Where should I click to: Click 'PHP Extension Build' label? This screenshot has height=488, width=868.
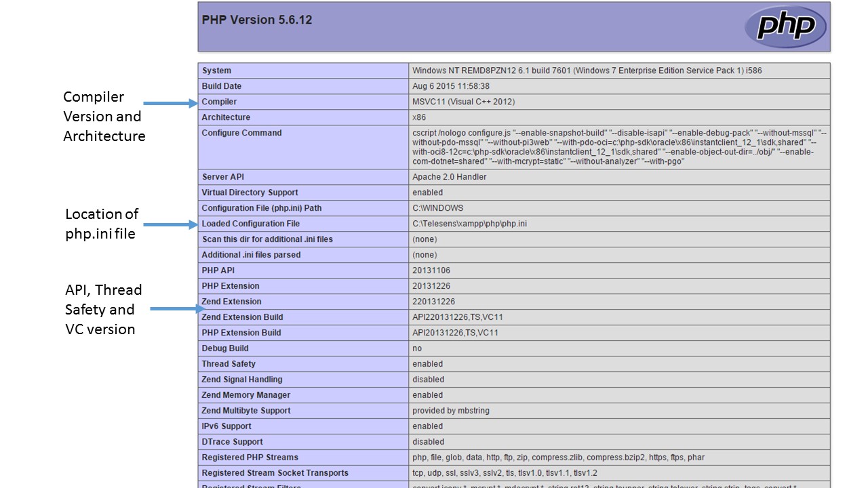tap(241, 333)
